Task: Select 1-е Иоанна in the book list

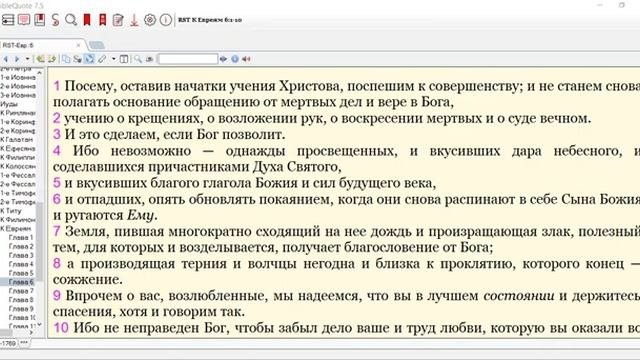Action: [18, 77]
